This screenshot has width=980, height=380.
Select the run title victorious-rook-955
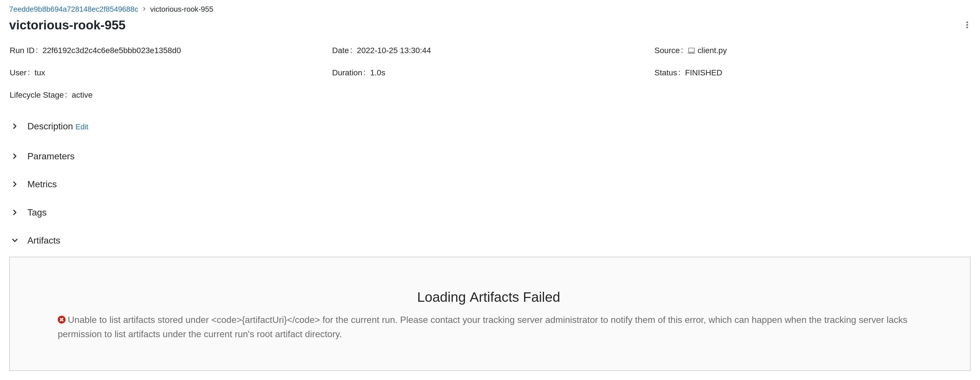[67, 25]
